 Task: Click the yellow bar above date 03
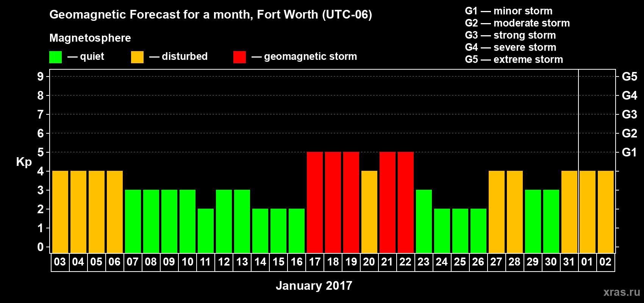pos(60,212)
